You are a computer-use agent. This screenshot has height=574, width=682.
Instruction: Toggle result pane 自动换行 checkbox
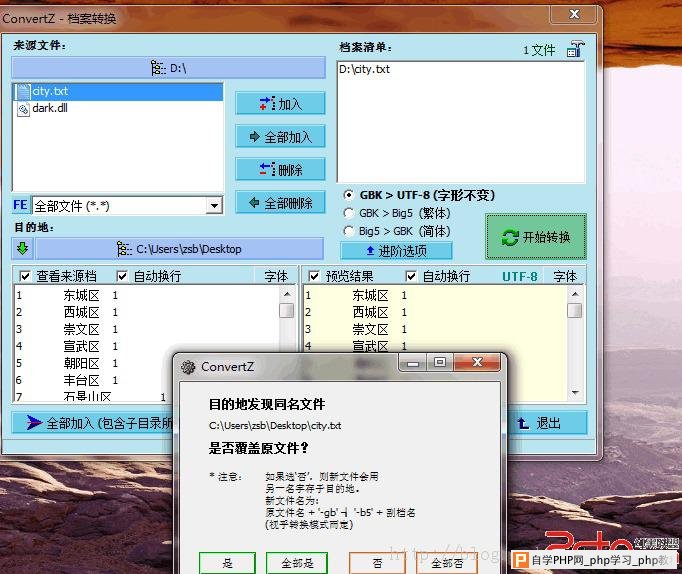pyautogui.click(x=411, y=276)
